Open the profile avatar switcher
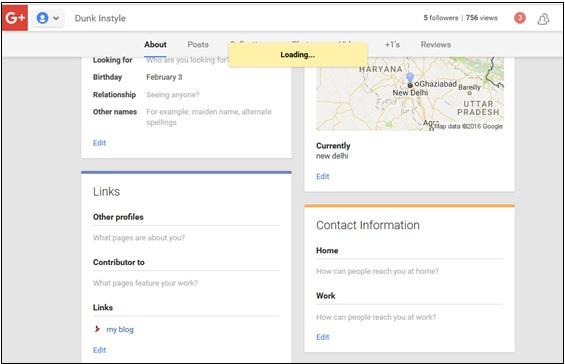The height and width of the screenshot is (364, 565). point(43,18)
